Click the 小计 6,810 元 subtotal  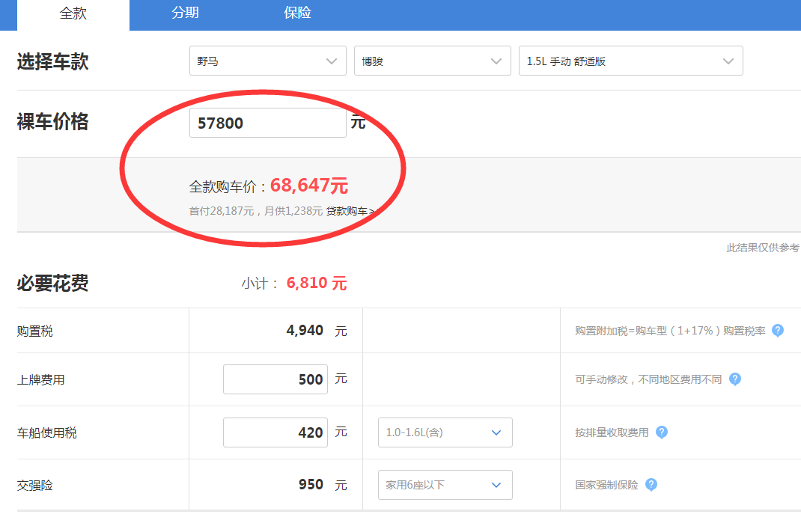click(x=316, y=283)
